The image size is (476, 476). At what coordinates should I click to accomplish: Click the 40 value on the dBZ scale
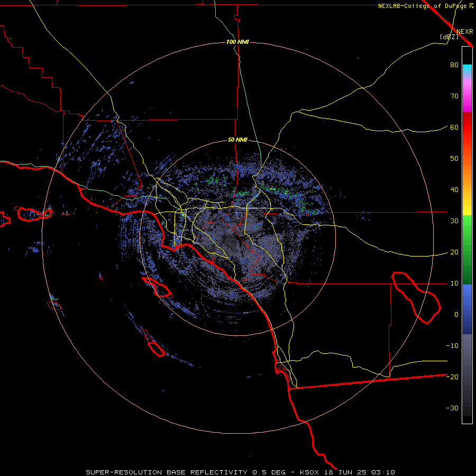[x=454, y=190]
